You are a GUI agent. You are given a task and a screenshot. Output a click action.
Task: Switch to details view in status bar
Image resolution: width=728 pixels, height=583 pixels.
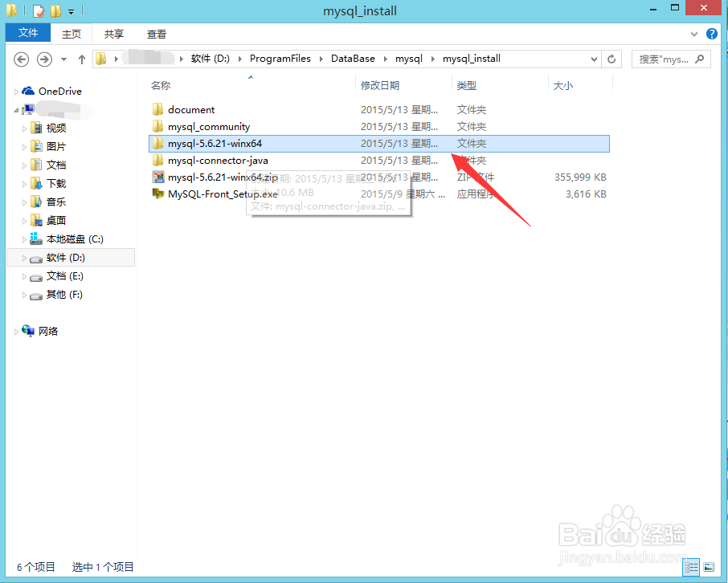pos(693,567)
